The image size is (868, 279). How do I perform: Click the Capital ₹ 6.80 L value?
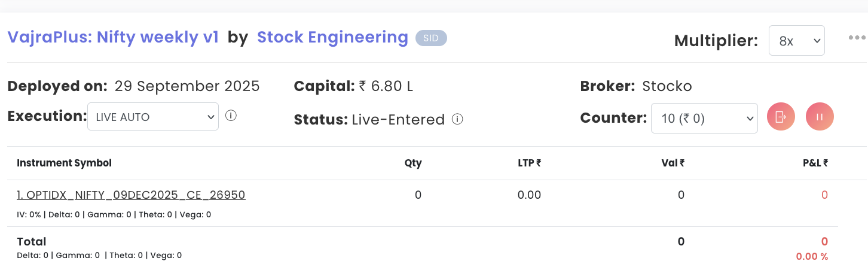386,86
